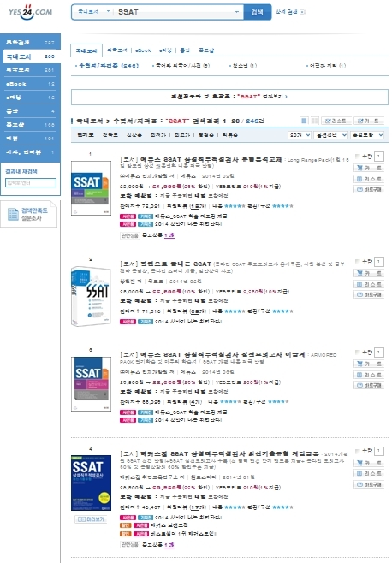
Task: Open the white SSAT book cover of result 2
Action: pyautogui.click(x=92, y=296)
